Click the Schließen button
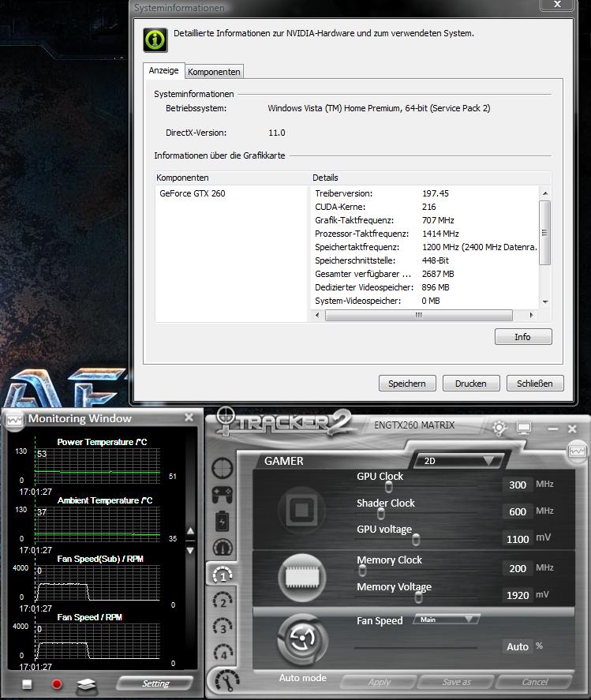The height and width of the screenshot is (700, 591). coord(535,383)
